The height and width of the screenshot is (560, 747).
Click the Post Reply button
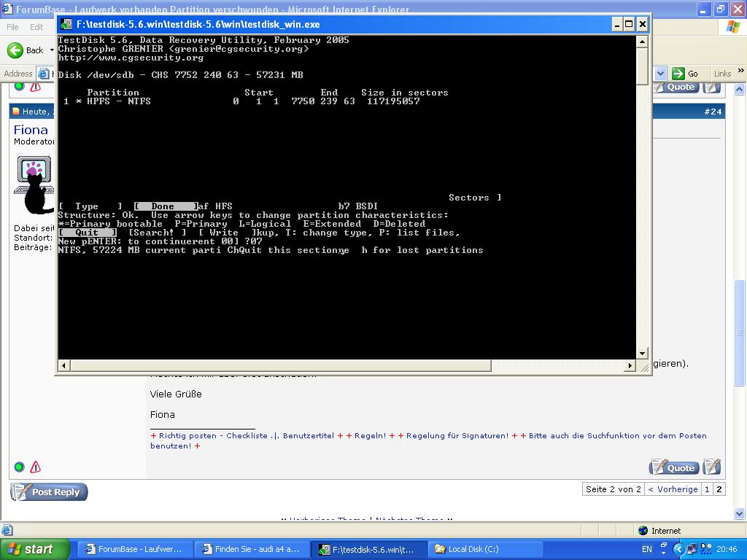[49, 491]
